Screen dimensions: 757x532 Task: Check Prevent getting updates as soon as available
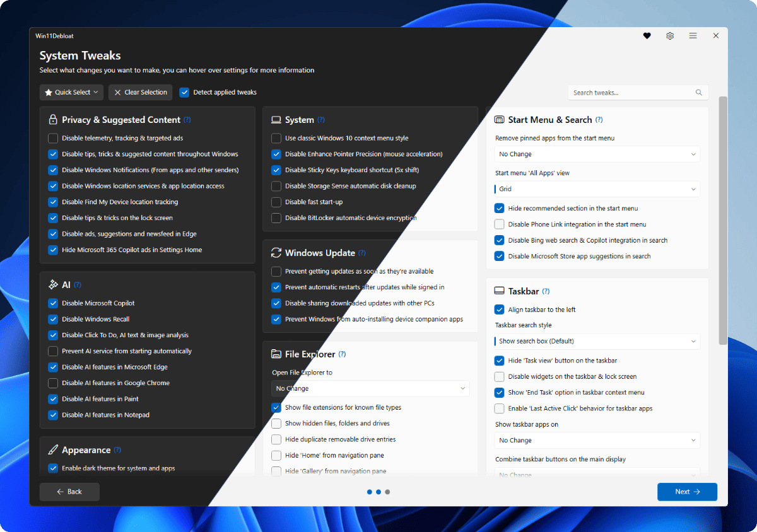tap(276, 271)
